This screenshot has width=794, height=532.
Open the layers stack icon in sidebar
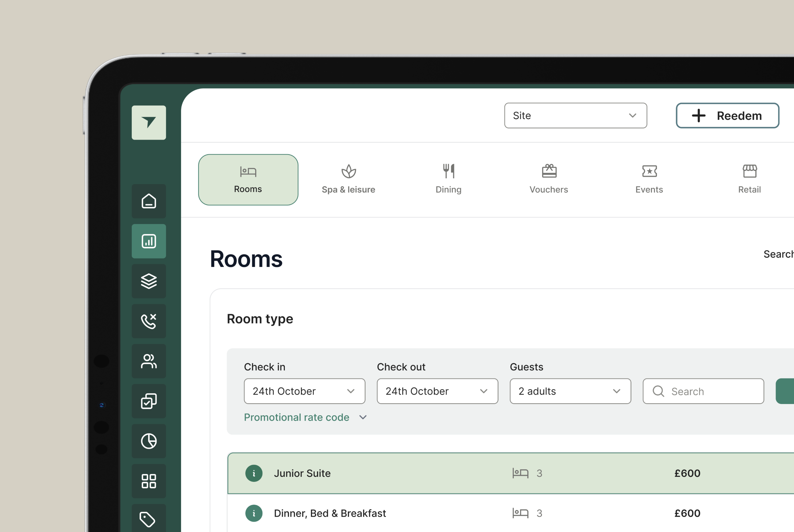pyautogui.click(x=148, y=281)
